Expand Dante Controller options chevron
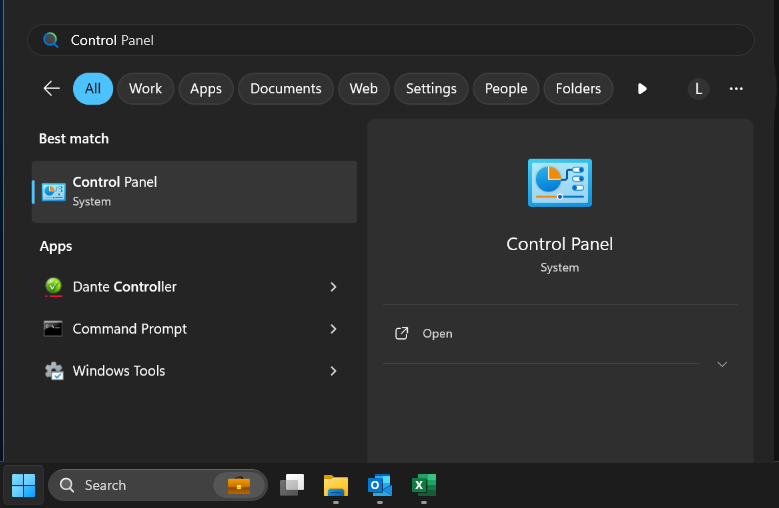This screenshot has height=508, width=779. (333, 287)
